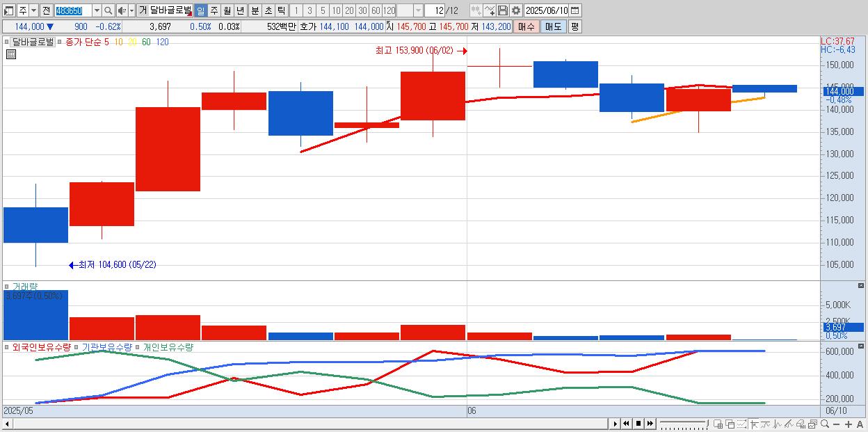Select the 분 minute period button
Screen dimensions: 868x432
point(255,10)
